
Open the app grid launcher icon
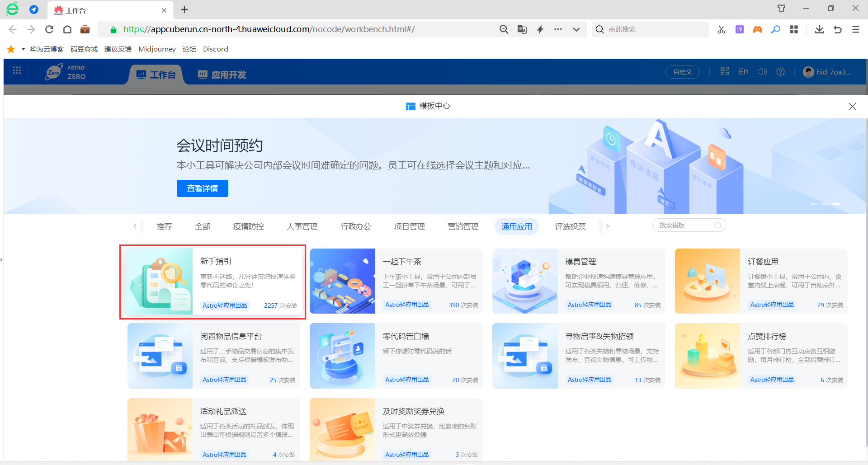[x=17, y=70]
